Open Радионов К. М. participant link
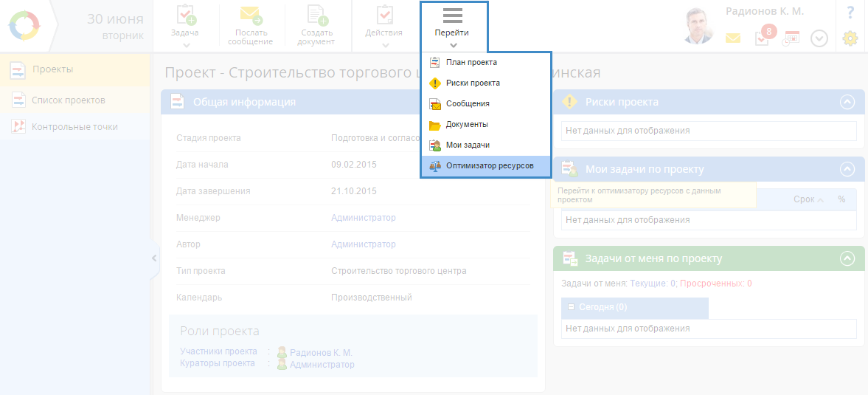The width and height of the screenshot is (868, 395). coord(321,353)
